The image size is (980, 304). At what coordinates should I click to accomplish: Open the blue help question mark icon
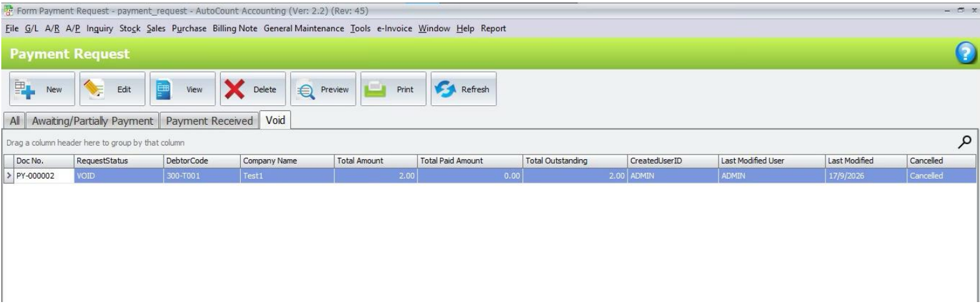coord(968,55)
